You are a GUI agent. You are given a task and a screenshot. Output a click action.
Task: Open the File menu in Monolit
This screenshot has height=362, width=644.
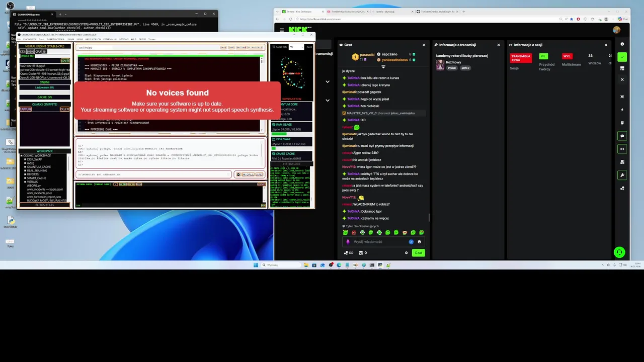click(x=19, y=39)
